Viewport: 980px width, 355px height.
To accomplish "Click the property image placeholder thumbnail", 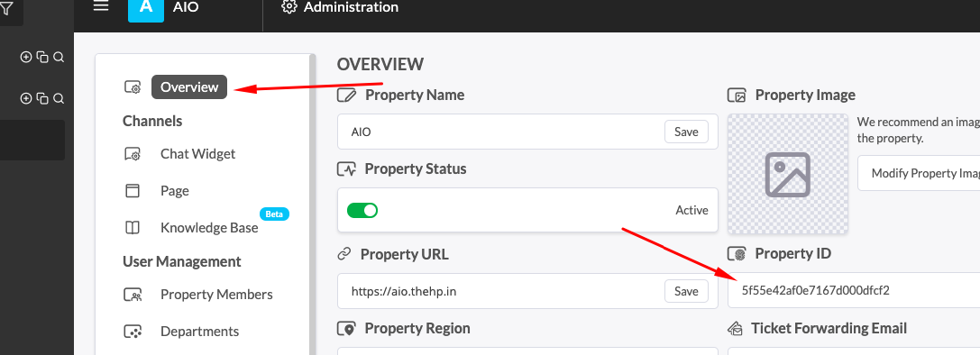I will click(787, 174).
